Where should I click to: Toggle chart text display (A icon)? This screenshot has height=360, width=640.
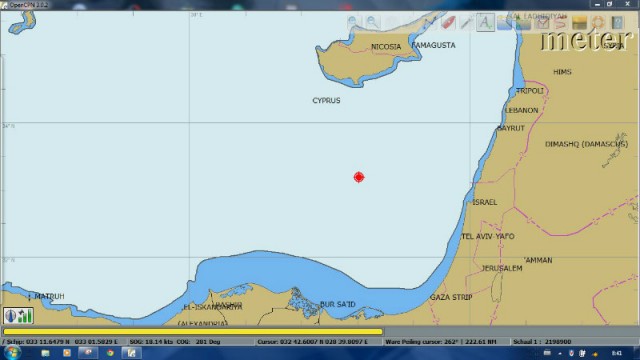click(485, 22)
